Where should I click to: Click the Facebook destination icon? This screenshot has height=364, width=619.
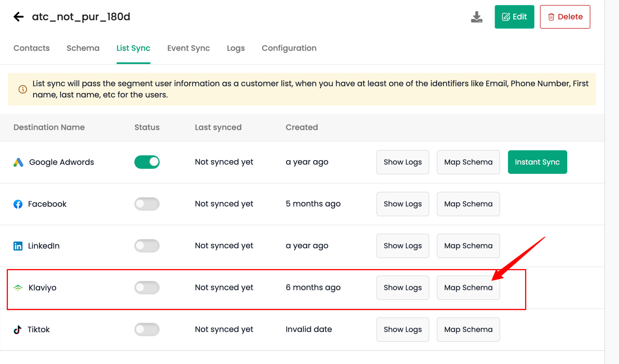point(18,204)
